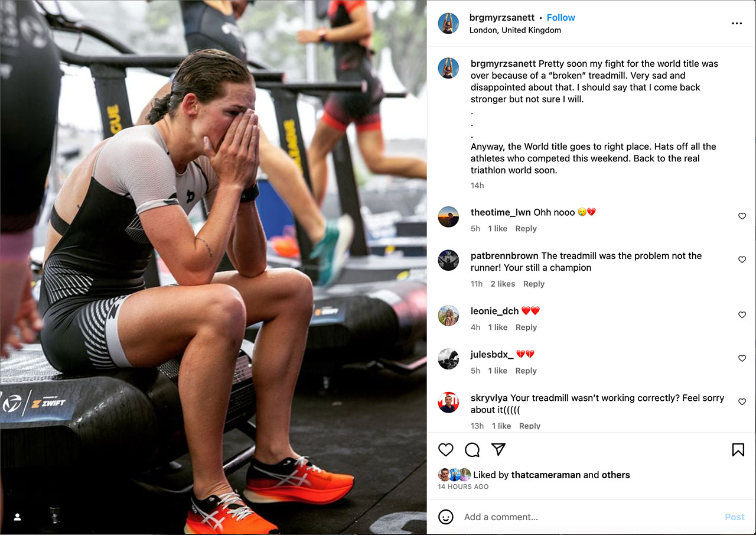
Task: Reply to theotime_lwn's comment
Action: tap(526, 229)
